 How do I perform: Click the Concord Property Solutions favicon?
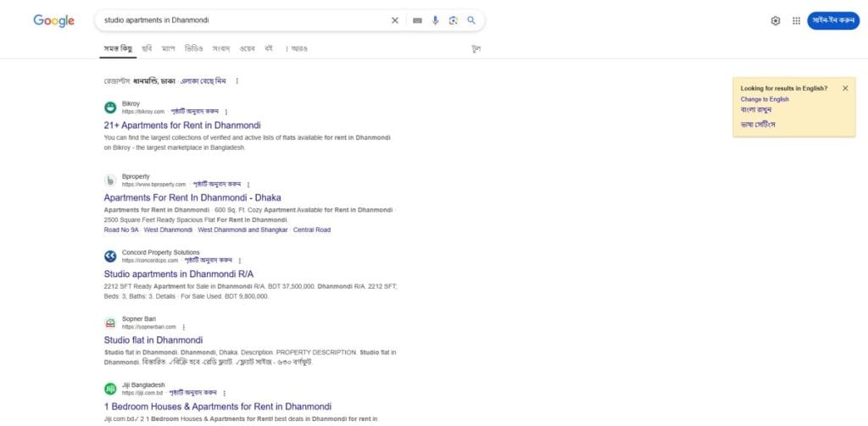pyautogui.click(x=110, y=256)
